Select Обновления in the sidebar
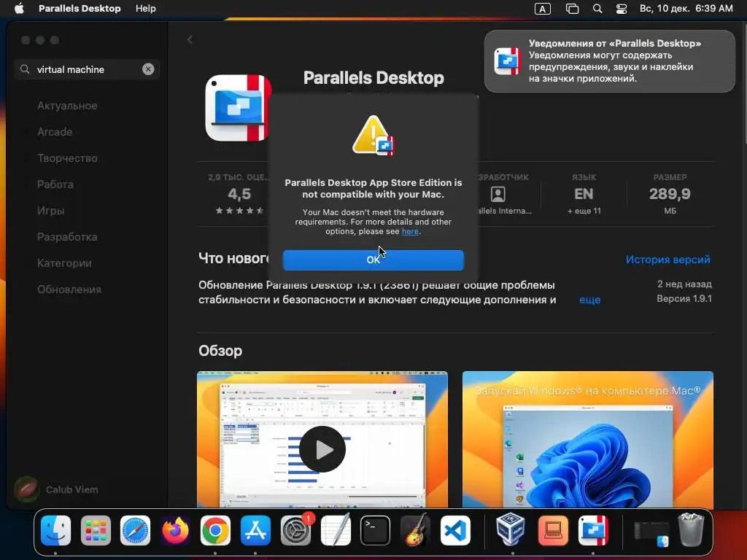 point(69,289)
